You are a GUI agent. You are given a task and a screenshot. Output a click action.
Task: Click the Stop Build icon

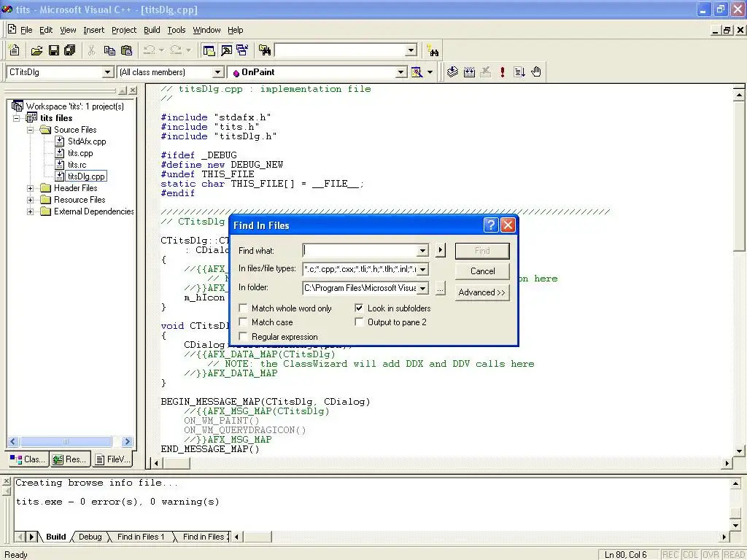tap(485, 72)
